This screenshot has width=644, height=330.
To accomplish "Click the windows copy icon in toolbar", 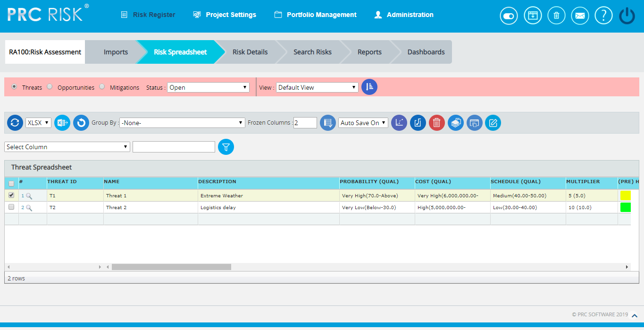I will [x=475, y=123].
